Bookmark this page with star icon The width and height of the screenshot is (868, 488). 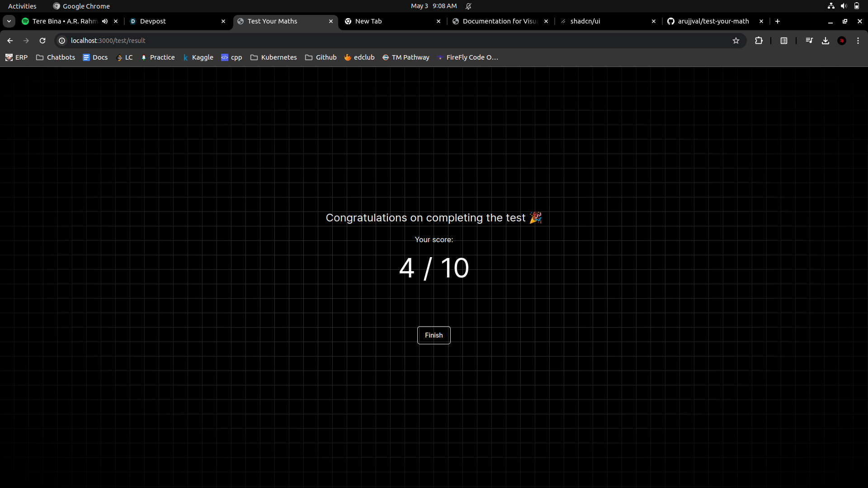pos(736,41)
